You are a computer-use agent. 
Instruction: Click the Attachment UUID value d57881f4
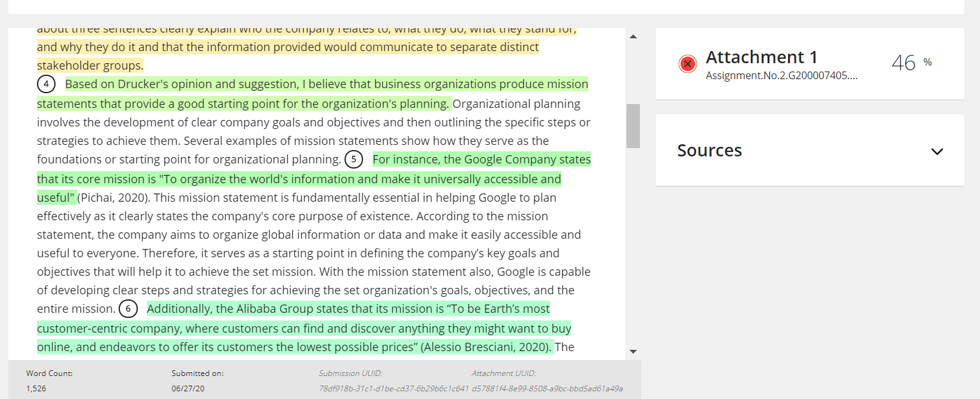coord(547,388)
